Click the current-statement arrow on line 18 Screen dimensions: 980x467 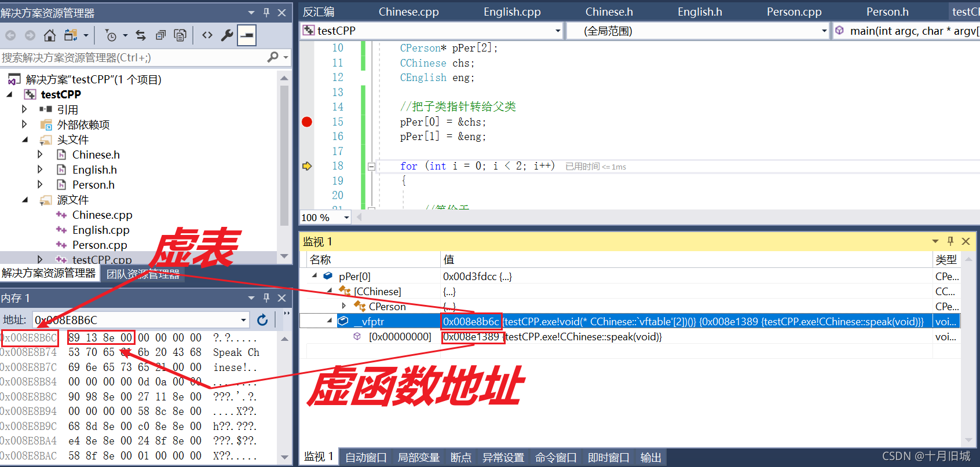(307, 166)
